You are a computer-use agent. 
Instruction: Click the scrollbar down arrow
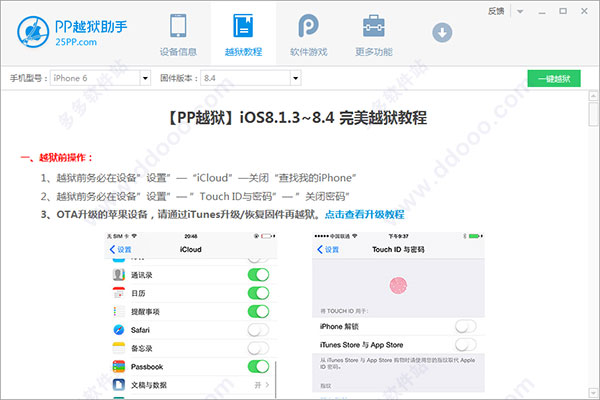coord(593,393)
